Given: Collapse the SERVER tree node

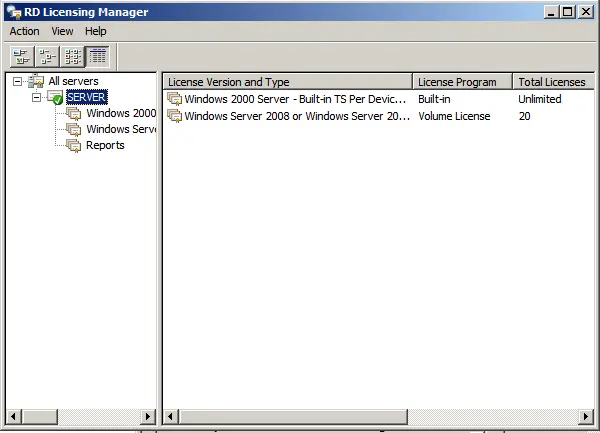Looking at the screenshot, I should (36, 98).
